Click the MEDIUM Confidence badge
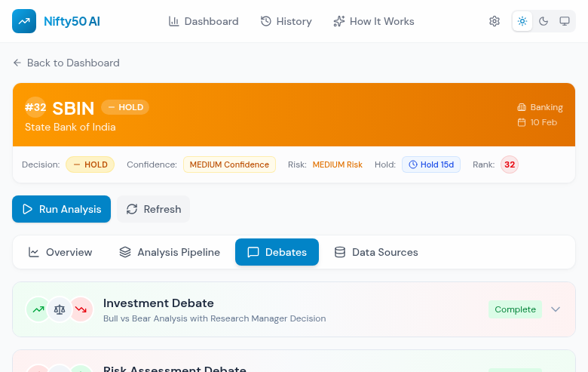Image resolution: width=588 pixels, height=372 pixels. [x=229, y=164]
